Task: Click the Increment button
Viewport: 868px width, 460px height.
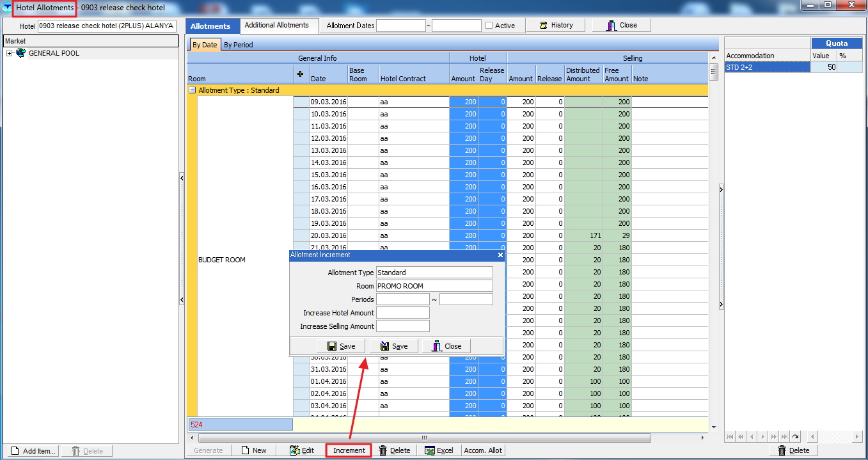Action: point(349,450)
